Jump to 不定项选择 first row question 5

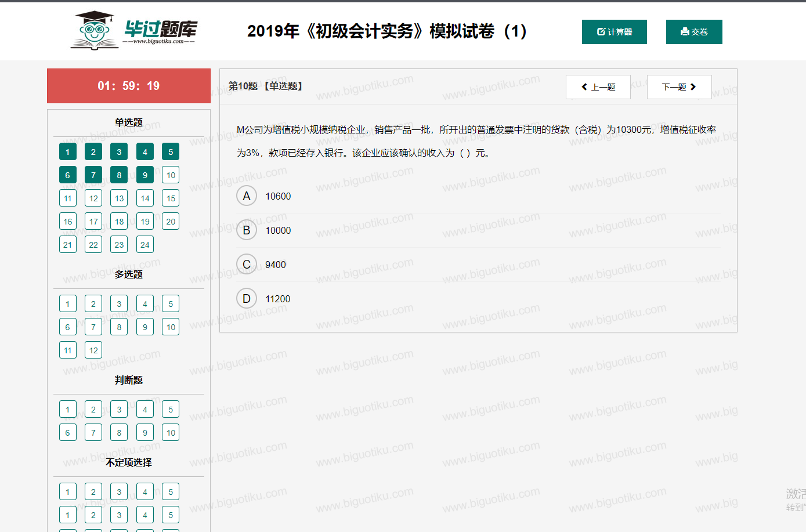point(171,492)
